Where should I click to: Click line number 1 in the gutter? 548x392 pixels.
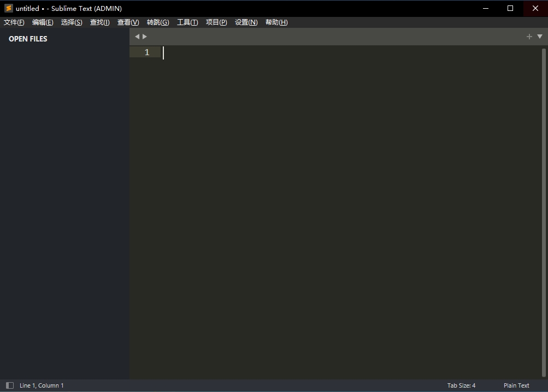pos(147,52)
